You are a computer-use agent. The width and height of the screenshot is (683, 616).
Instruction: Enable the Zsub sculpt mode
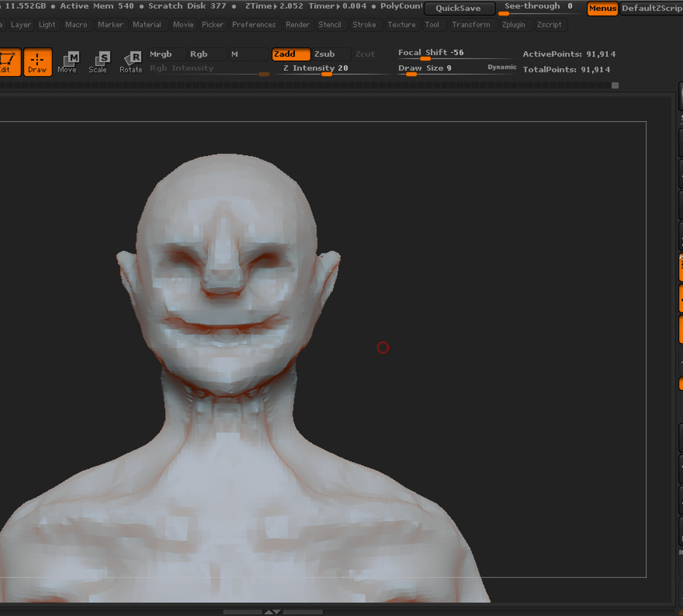coord(331,54)
